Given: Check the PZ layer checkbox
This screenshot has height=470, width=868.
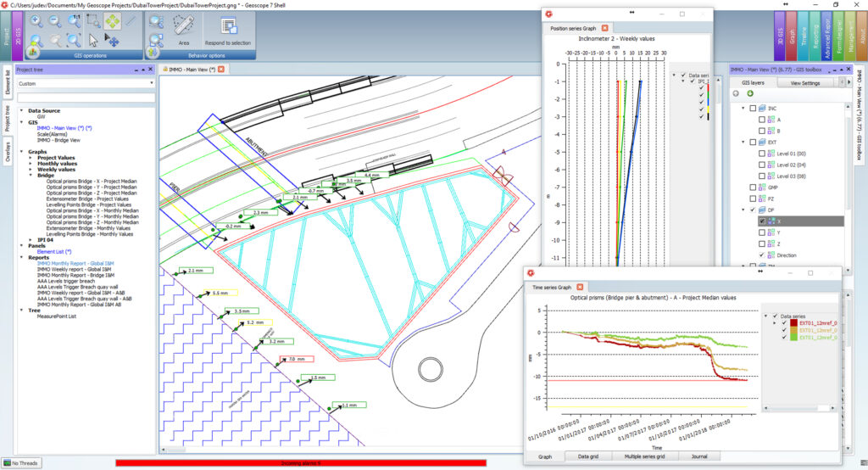Looking at the screenshot, I should coord(751,198).
